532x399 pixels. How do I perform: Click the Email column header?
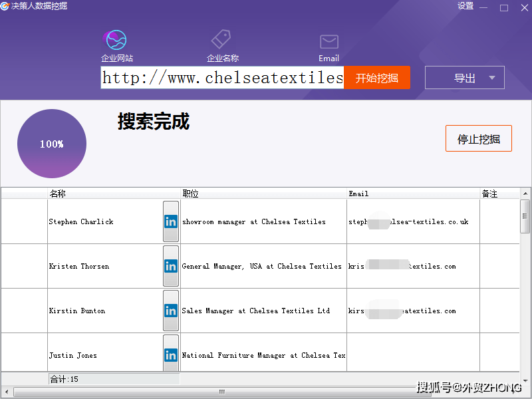413,194
